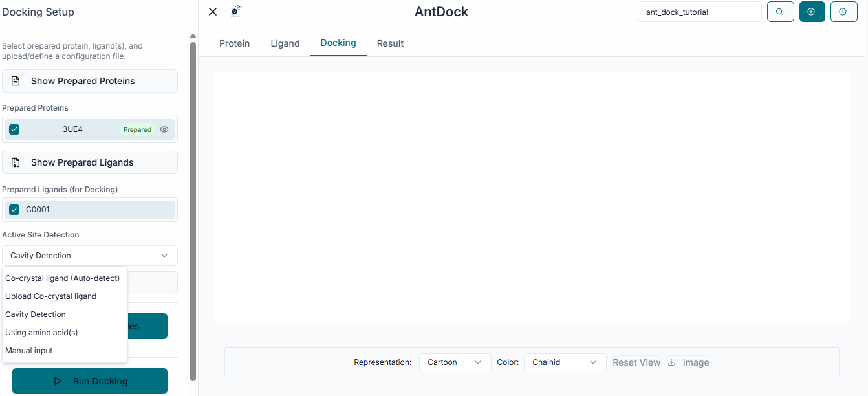Click the add new project plus icon
This screenshot has height=396, width=868.
(812, 12)
